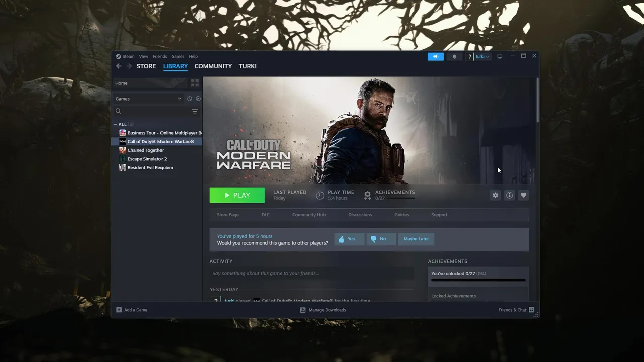Select Escape Simulator 2 in library

point(157,159)
